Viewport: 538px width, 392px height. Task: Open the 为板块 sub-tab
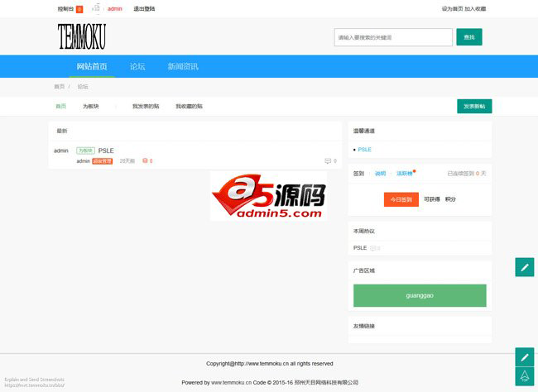(90, 107)
